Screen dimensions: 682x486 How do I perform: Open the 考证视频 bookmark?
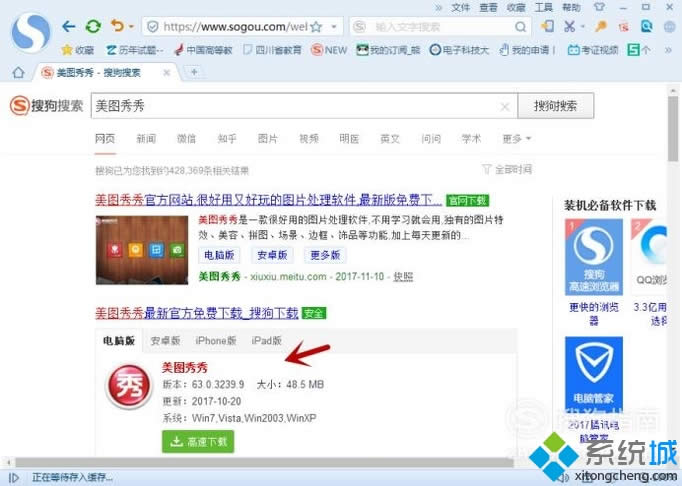point(593,50)
